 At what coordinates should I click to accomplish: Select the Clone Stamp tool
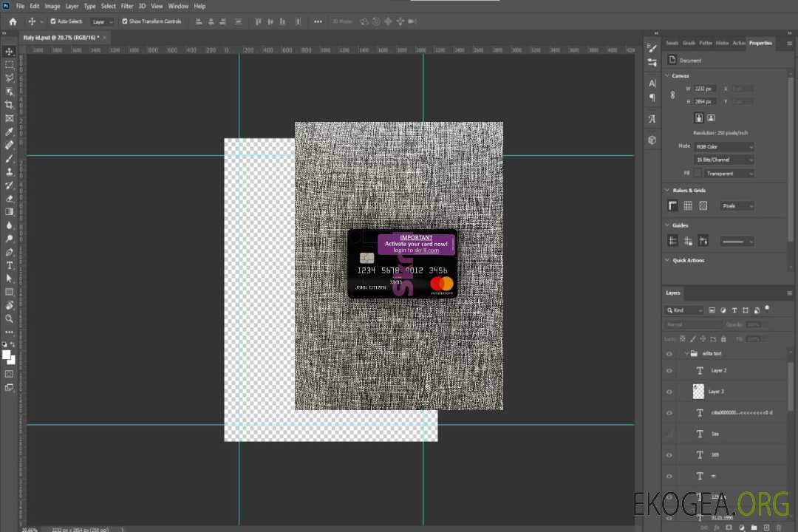(9, 171)
